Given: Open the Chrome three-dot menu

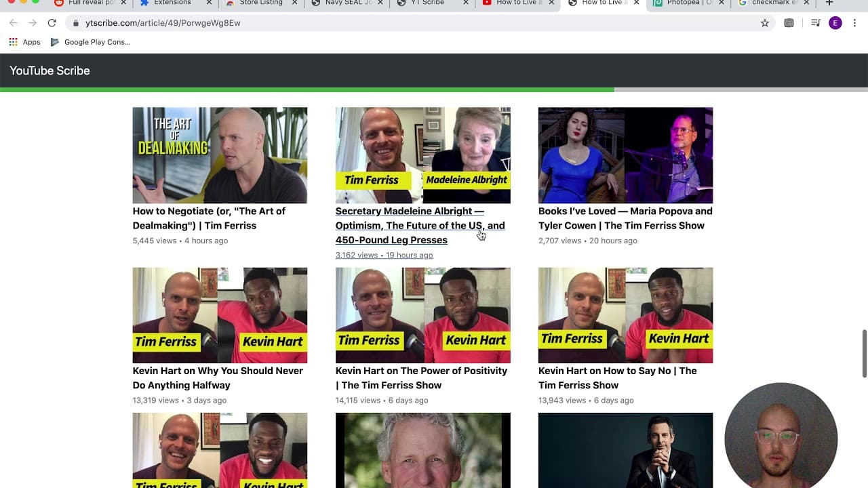Looking at the screenshot, I should pos(855,23).
